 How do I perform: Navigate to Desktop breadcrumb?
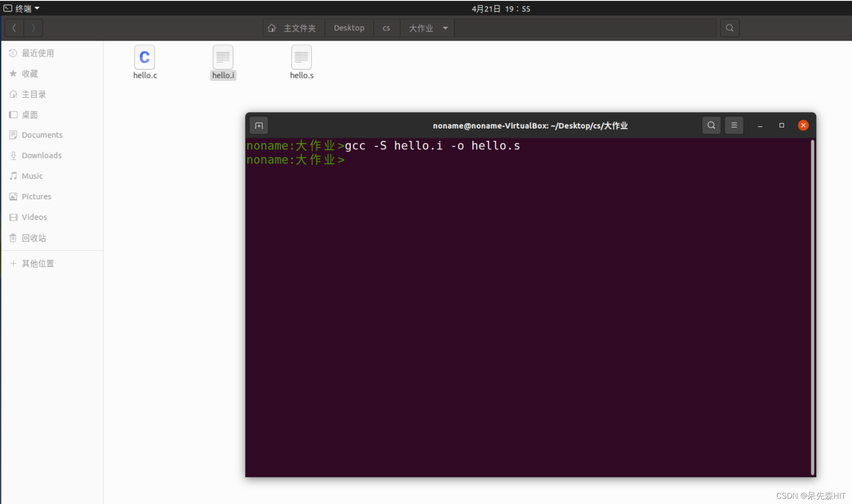point(349,28)
